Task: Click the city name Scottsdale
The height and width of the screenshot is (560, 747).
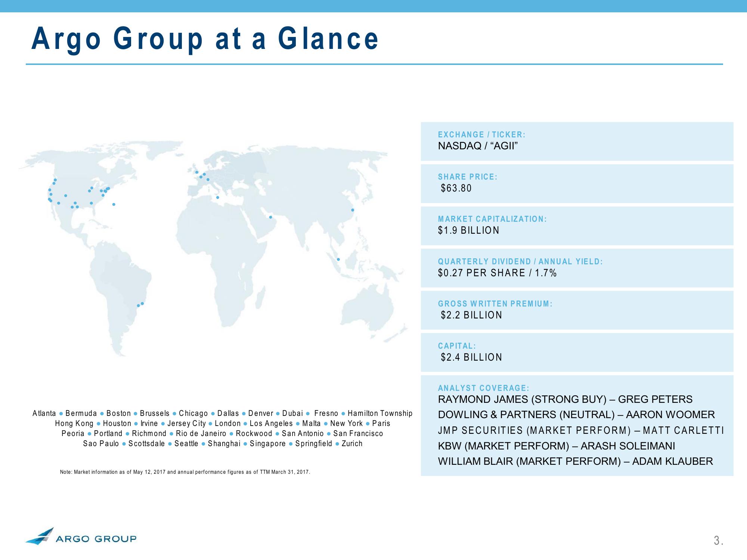Action: click(x=146, y=444)
